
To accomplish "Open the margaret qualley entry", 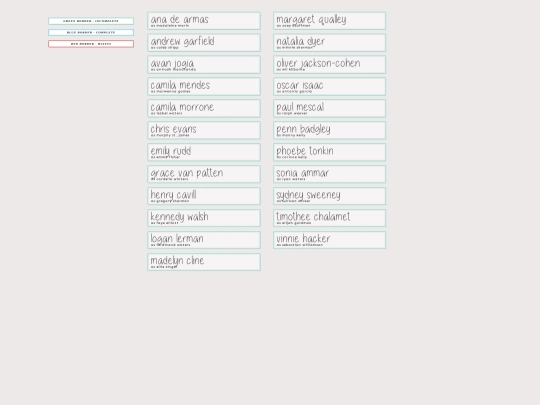I will pos(330,21).
